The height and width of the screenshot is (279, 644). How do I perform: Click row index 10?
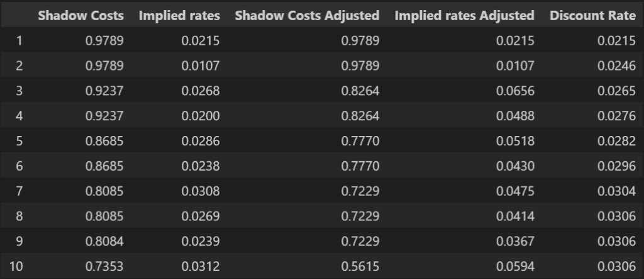point(17,266)
